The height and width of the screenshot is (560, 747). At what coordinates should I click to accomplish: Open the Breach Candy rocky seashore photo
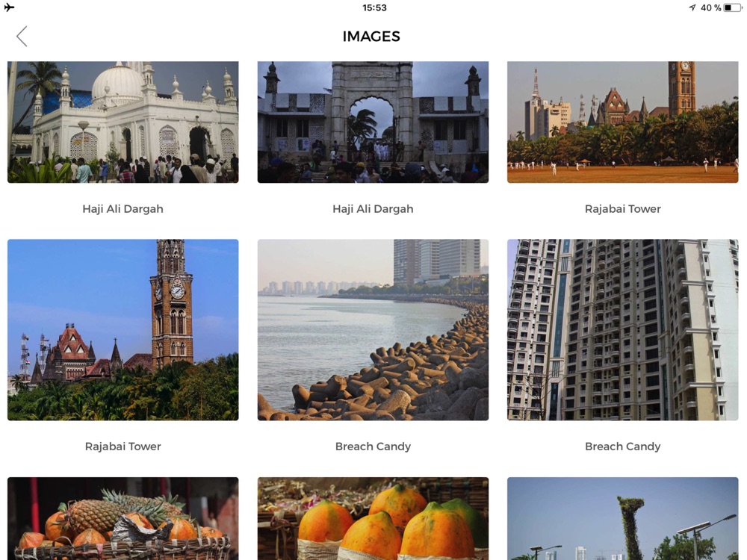[373, 329]
